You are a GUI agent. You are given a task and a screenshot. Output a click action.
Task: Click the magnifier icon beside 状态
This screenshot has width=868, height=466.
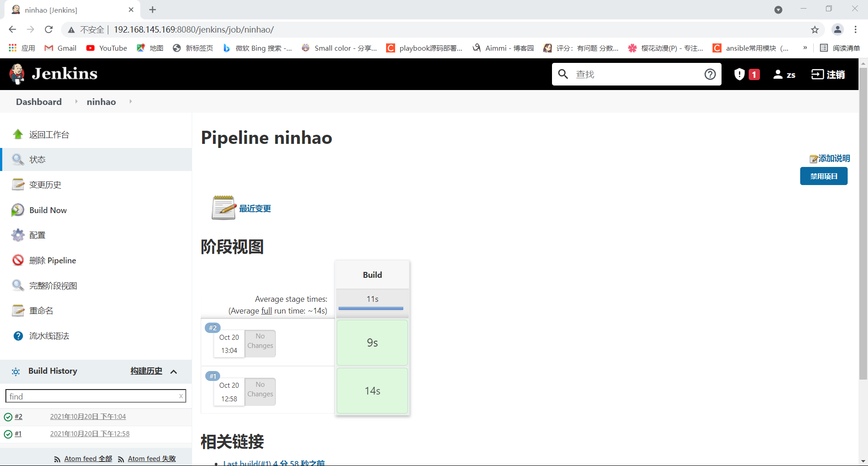[x=18, y=159]
